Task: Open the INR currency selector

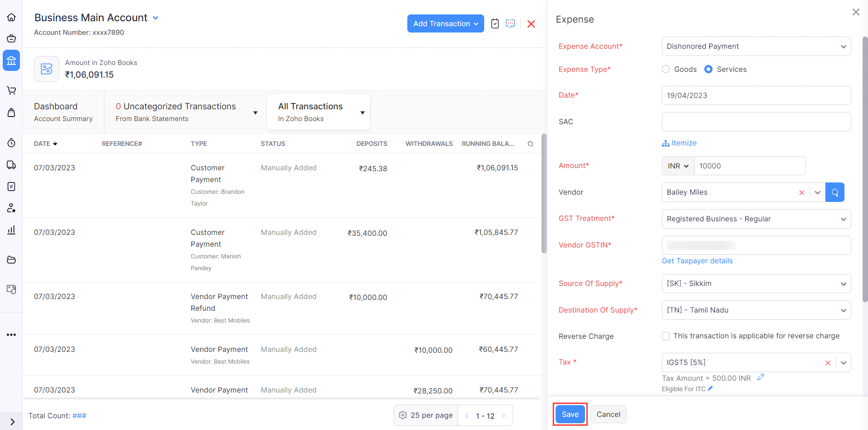Action: click(x=677, y=166)
